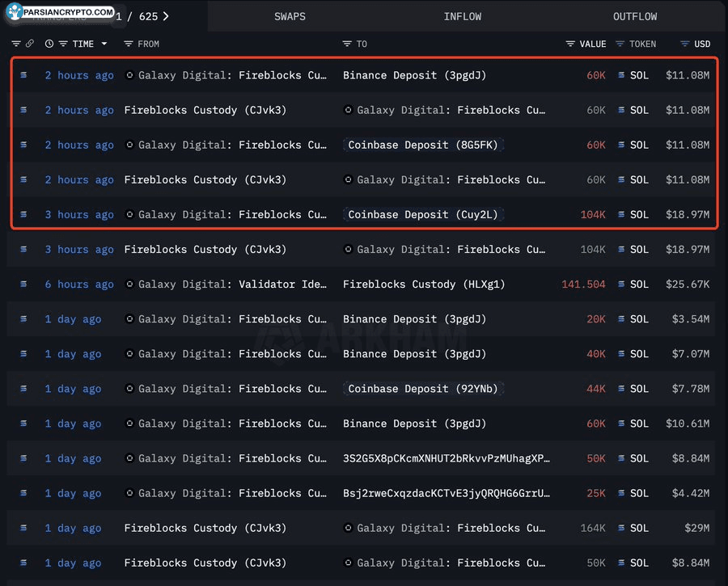This screenshot has height=586, width=728.
Task: Click the USD column filter icon
Action: (x=685, y=44)
